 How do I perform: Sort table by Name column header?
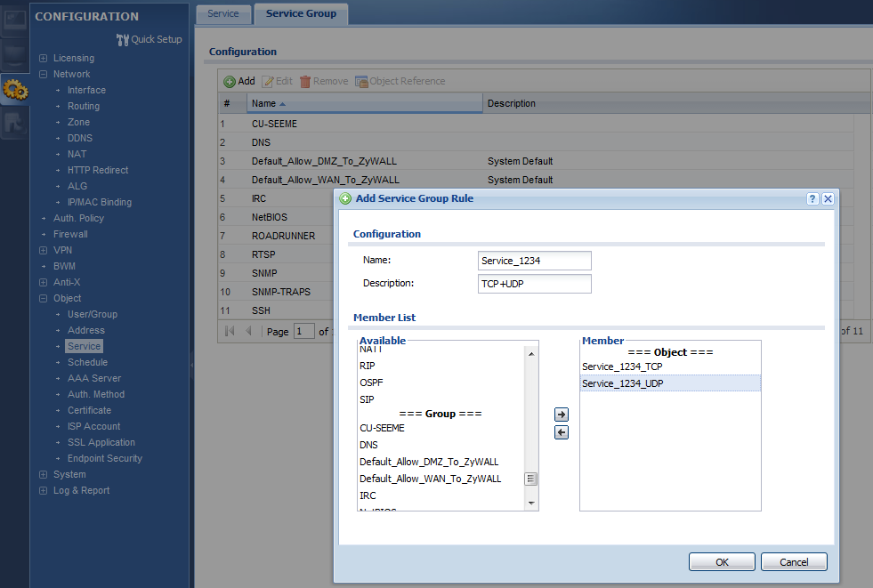[x=364, y=103]
